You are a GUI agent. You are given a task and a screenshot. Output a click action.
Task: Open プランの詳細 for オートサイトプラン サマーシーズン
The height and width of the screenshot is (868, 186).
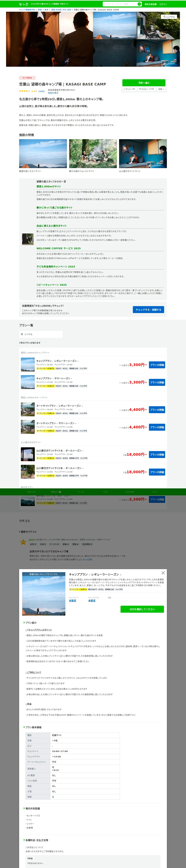[157, 427]
